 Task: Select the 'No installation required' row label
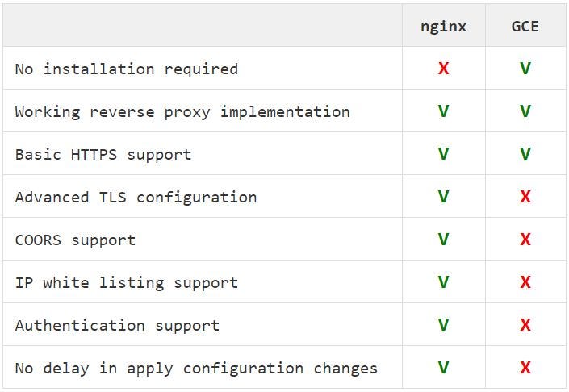tap(126, 69)
